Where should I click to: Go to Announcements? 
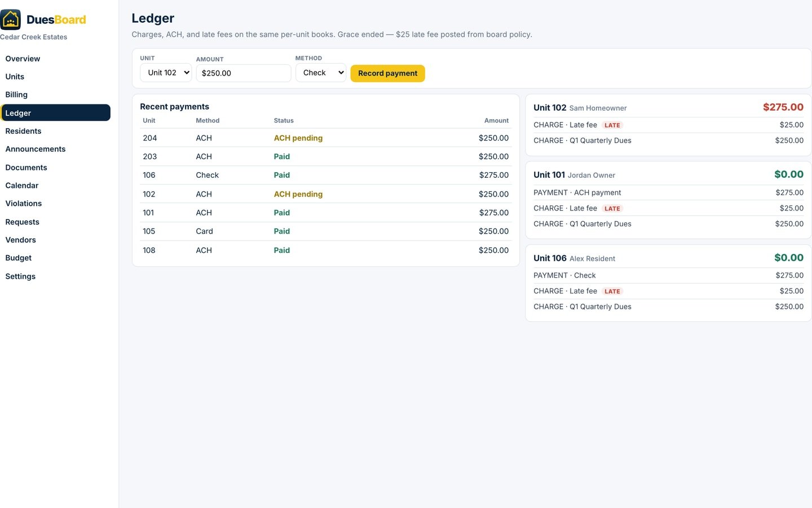[x=55, y=149]
